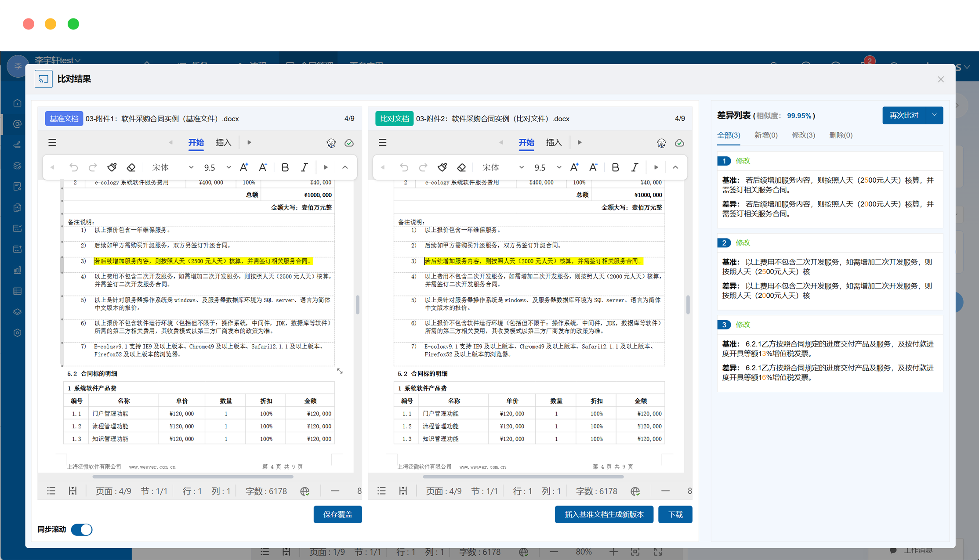Click the outline list icon in 比对文档 status bar
This screenshot has width=979, height=560.
click(382, 491)
